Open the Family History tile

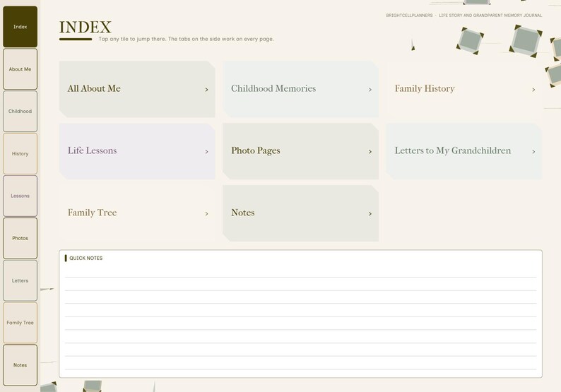click(x=464, y=89)
